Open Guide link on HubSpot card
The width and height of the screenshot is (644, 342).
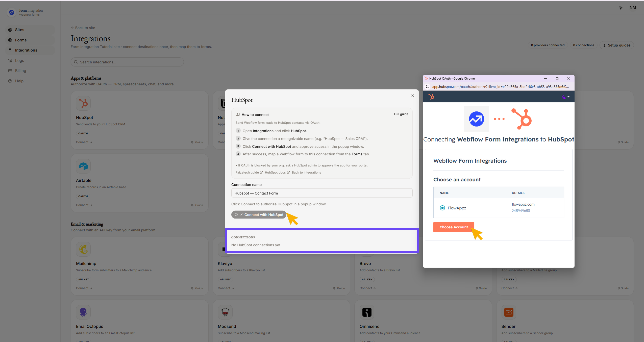point(197,142)
